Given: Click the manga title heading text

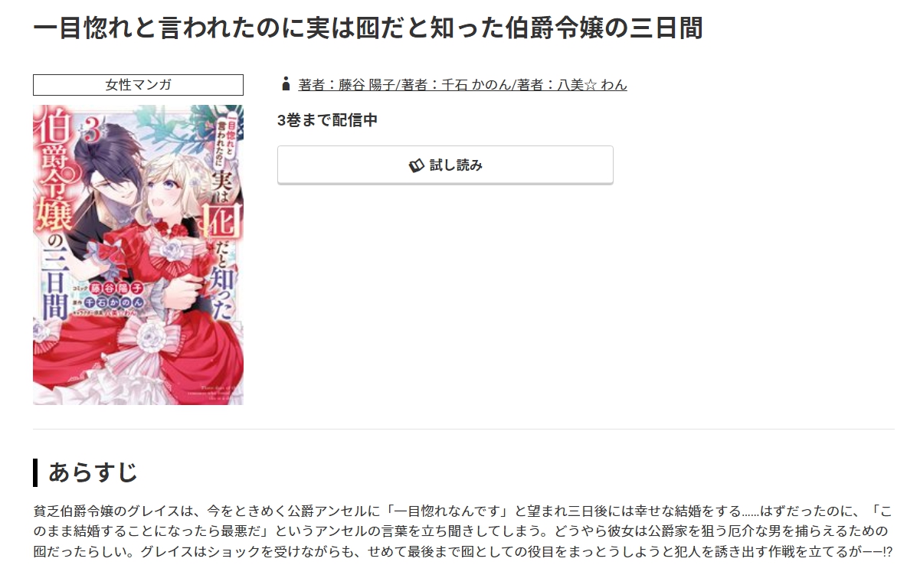Looking at the screenshot, I should coord(368,28).
